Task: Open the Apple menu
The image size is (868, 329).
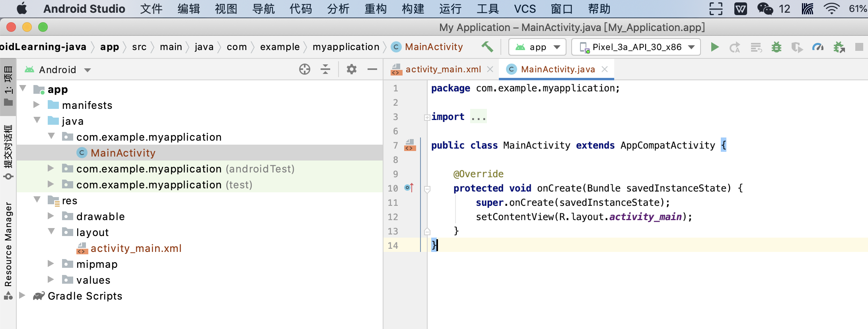Action: [22, 8]
